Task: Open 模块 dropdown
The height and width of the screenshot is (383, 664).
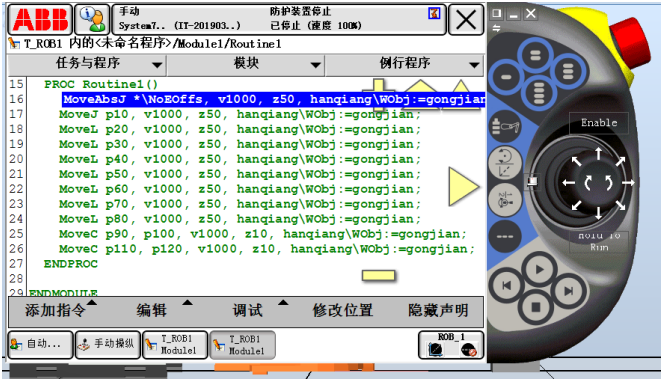Action: (x=246, y=64)
